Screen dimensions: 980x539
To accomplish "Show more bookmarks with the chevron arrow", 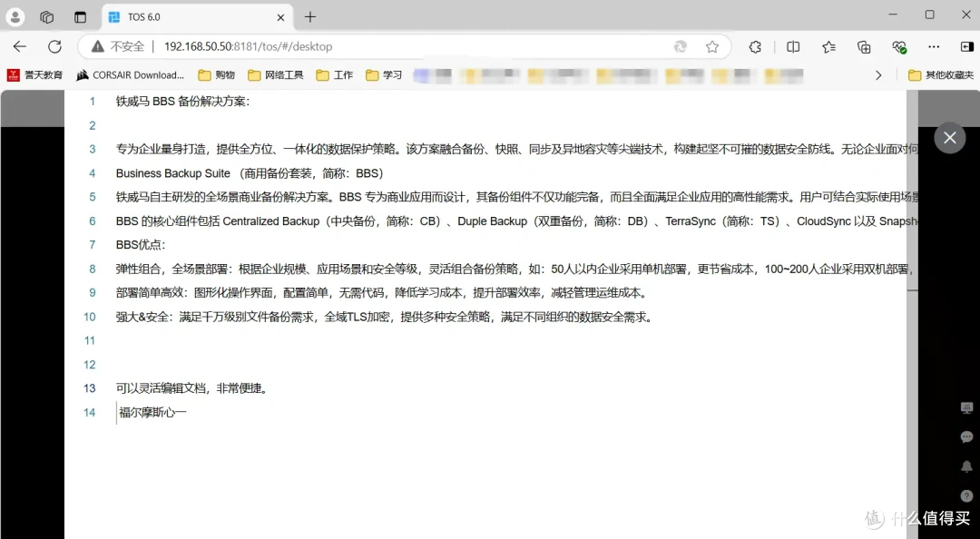I will 878,75.
